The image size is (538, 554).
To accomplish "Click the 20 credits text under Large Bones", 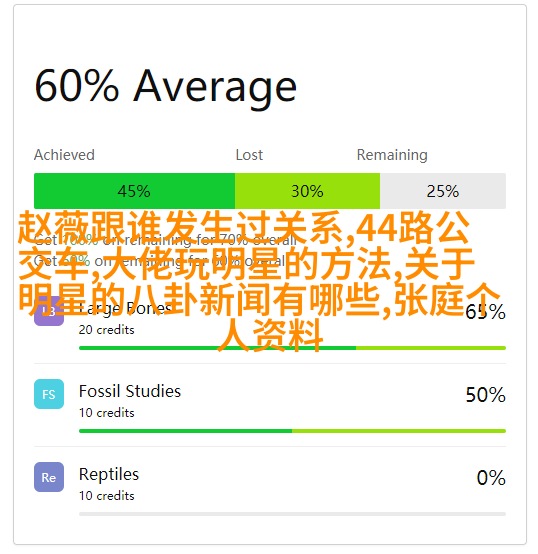I will pos(106,330).
